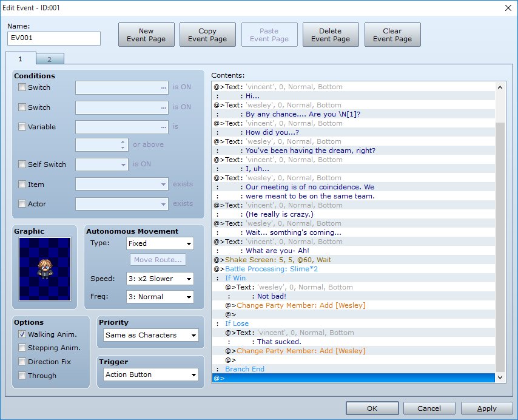Check the Variable condition box
518x420 pixels.
[22, 127]
